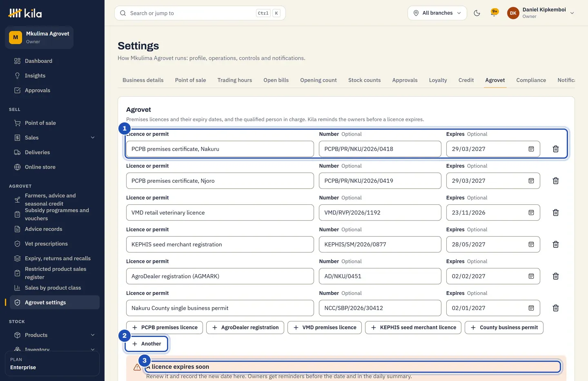Add a PCPB premises licence
588x381 pixels.
[165, 328]
